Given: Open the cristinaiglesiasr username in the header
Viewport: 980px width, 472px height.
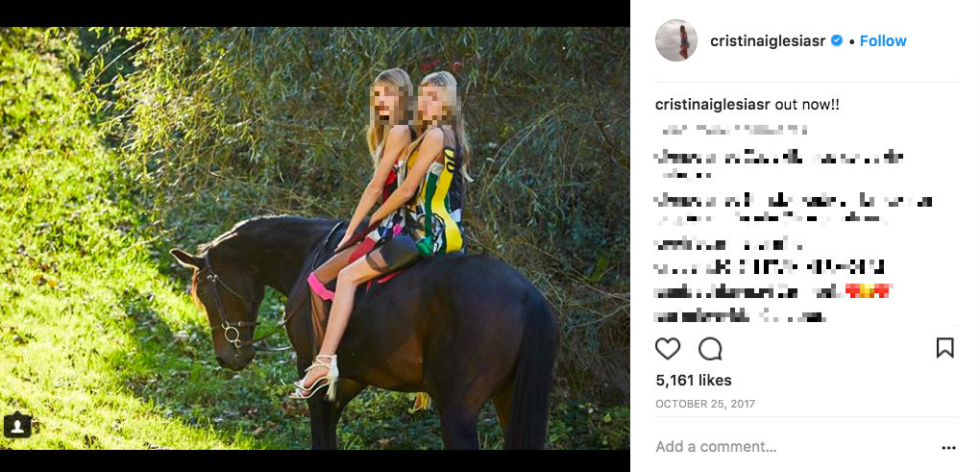Looking at the screenshot, I should [769, 40].
